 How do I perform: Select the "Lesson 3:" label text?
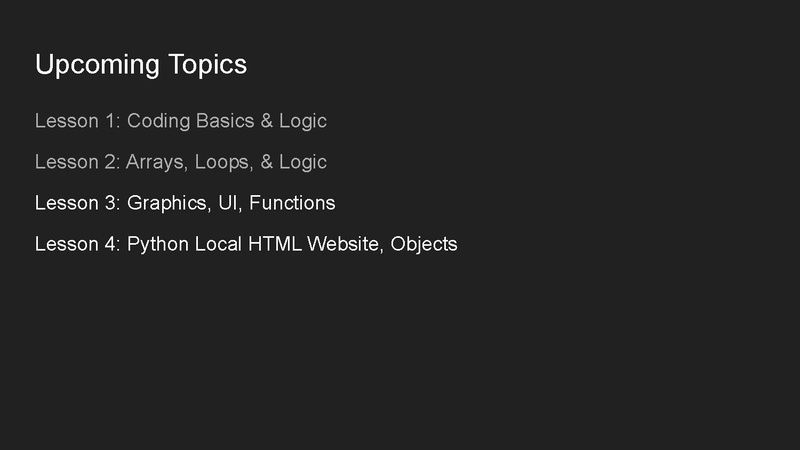[x=78, y=203]
